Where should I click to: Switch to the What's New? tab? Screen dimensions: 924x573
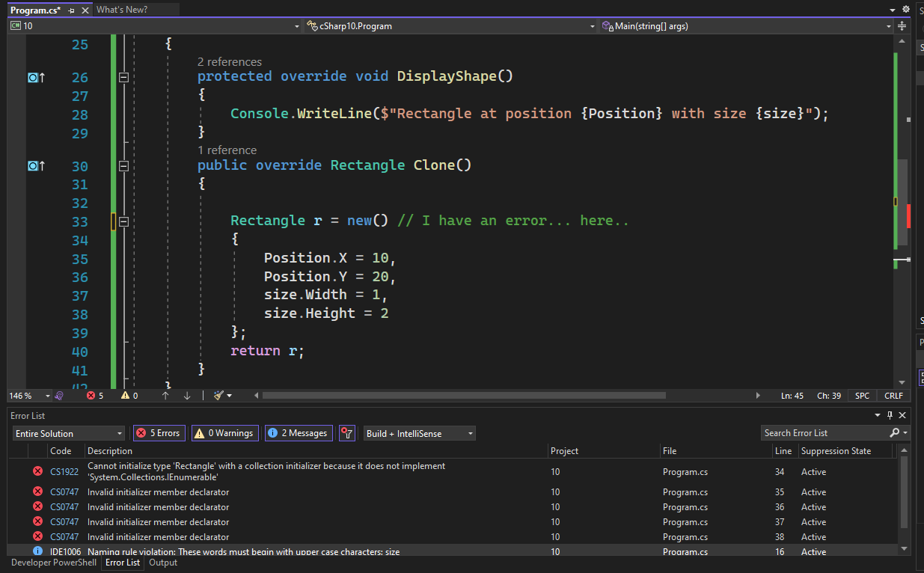point(122,10)
